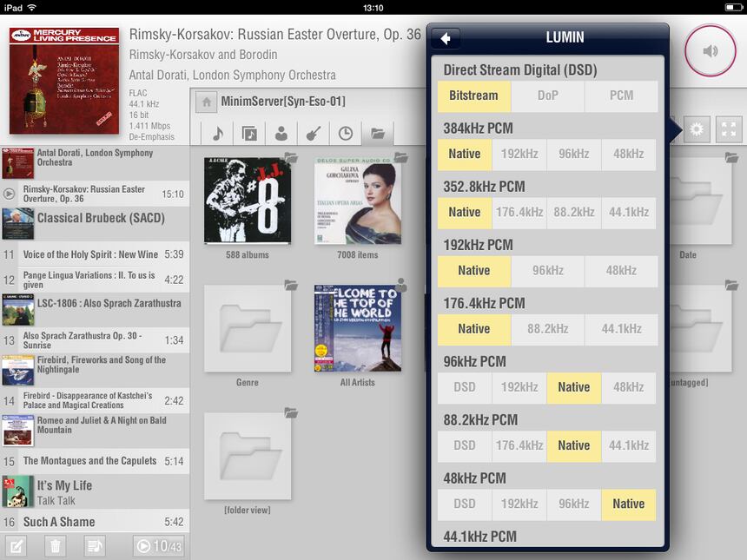The width and height of the screenshot is (747, 560).
Task: Select Romeo and Juliet album header
Action: 95,431
